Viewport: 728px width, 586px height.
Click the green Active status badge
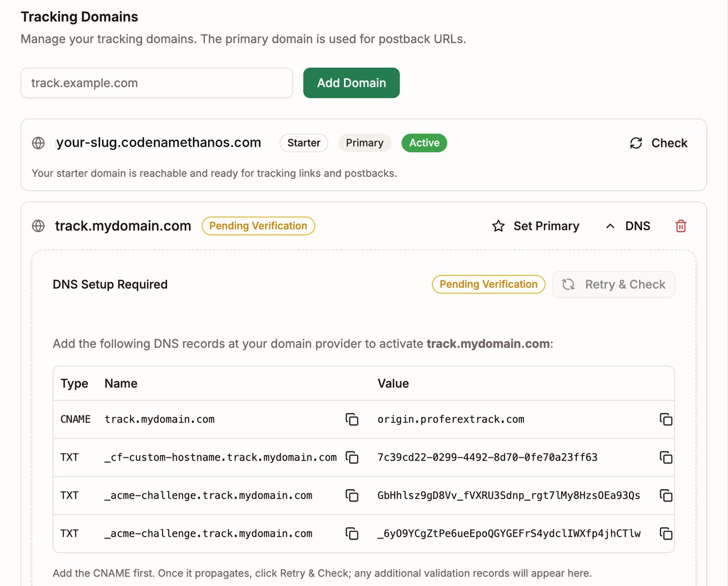[424, 143]
